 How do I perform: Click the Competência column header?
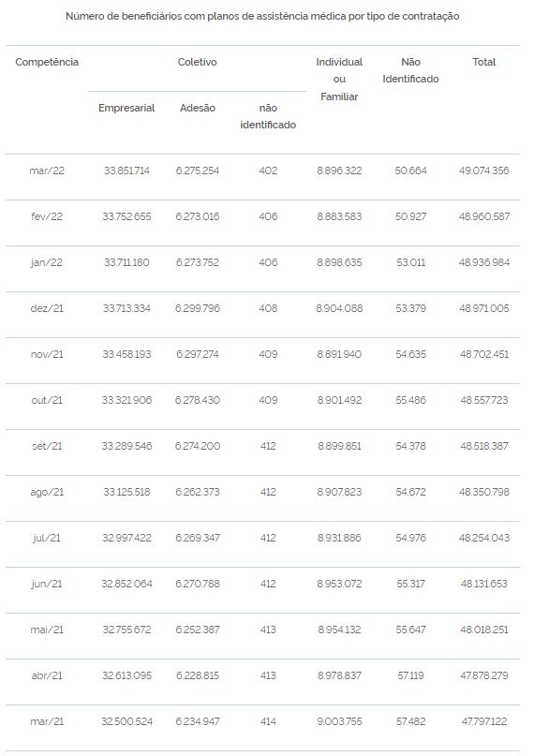[x=47, y=62]
